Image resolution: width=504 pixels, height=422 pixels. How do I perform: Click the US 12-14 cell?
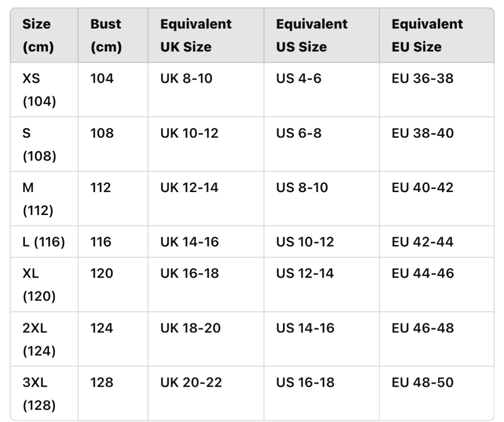click(305, 273)
